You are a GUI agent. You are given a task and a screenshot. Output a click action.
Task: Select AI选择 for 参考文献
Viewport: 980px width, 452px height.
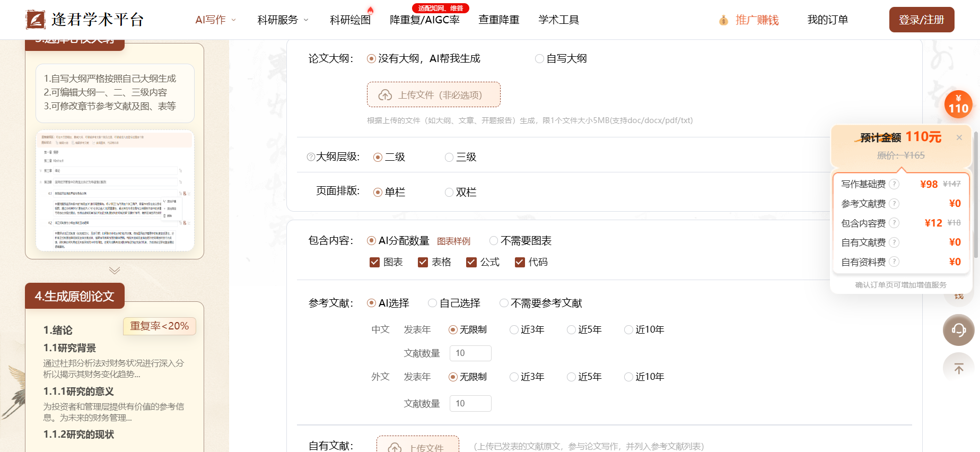388,303
